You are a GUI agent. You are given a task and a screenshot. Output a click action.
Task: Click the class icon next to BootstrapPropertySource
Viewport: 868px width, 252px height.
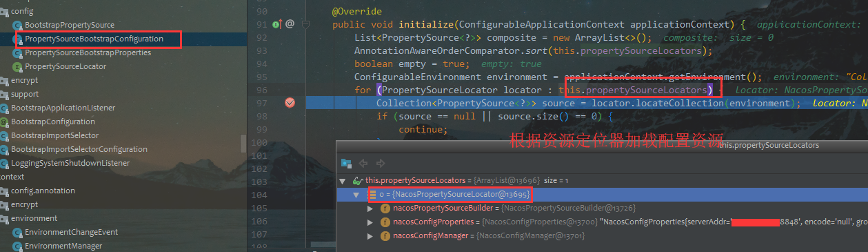18,25
